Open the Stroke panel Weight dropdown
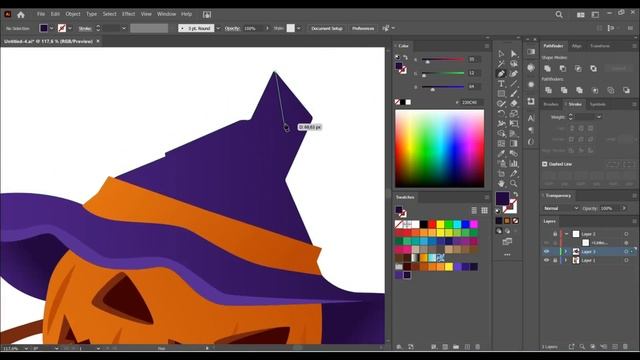The image size is (640, 360). 599,117
